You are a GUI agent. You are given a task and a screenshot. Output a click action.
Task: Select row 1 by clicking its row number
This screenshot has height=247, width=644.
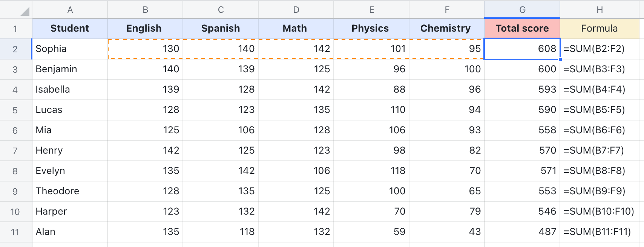(x=16, y=28)
